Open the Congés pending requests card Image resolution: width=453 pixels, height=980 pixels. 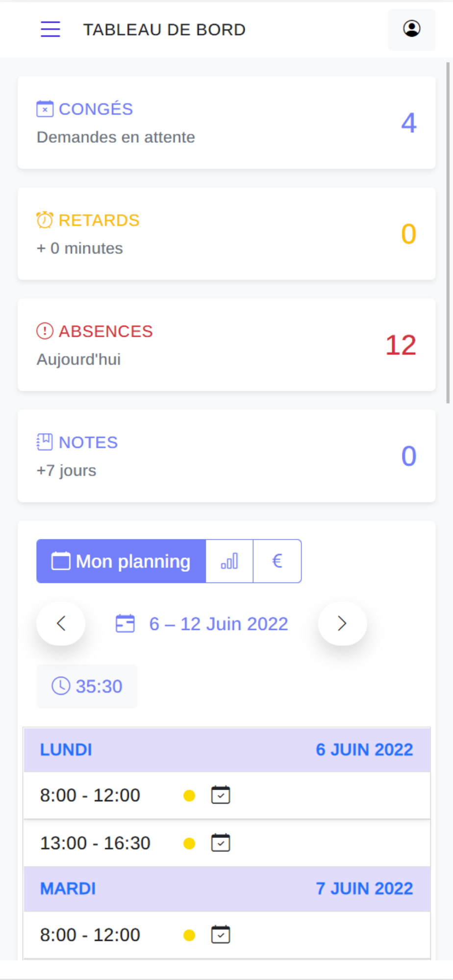[x=226, y=122]
